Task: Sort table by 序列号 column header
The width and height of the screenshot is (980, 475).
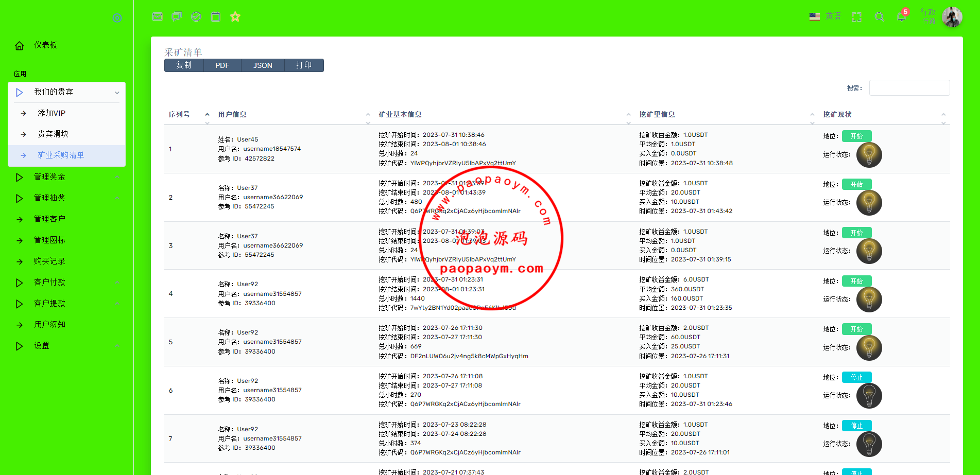Action: coord(179,115)
